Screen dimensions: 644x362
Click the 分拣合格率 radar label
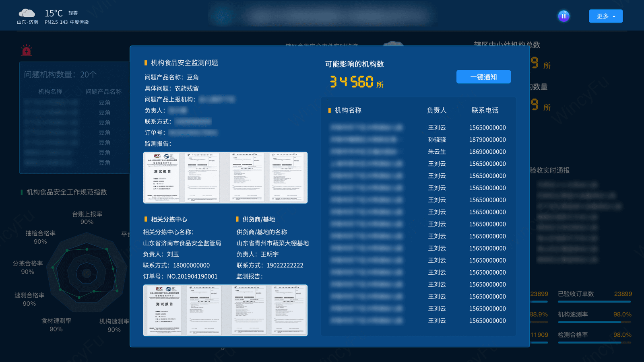tap(28, 263)
